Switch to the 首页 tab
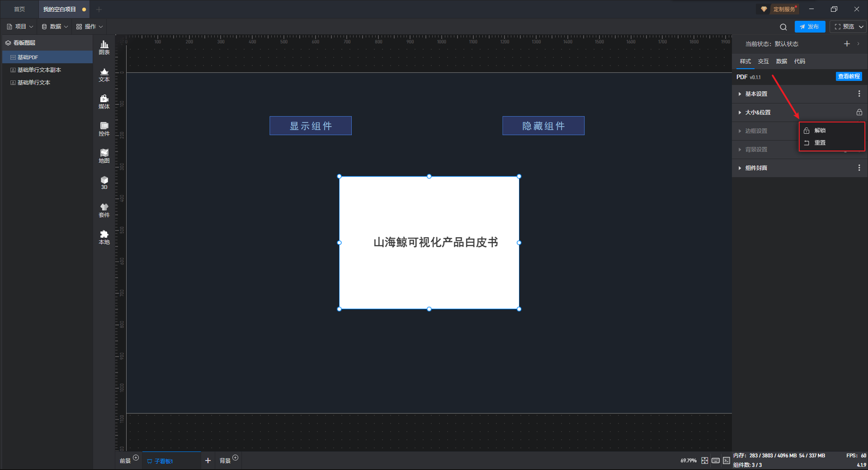 point(19,9)
